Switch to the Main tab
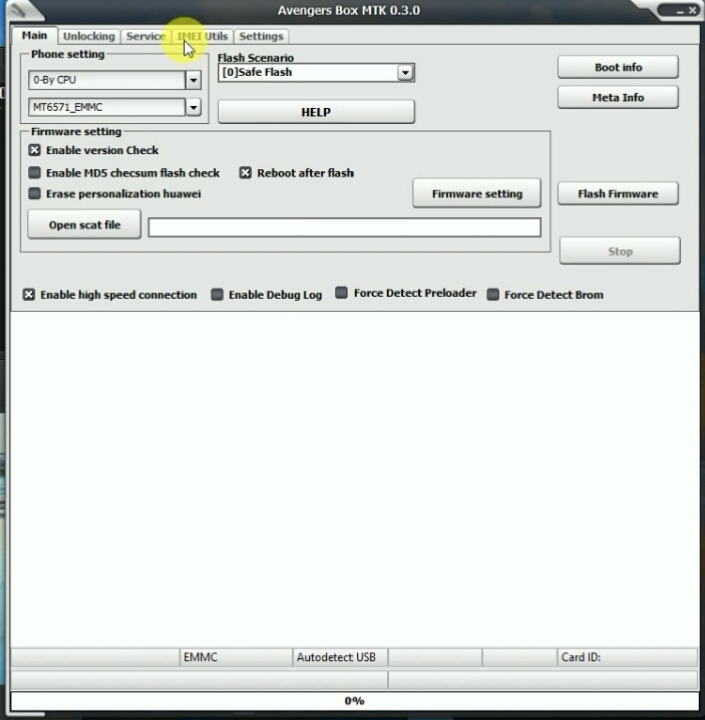Viewport: 705px width, 720px height. click(x=34, y=36)
